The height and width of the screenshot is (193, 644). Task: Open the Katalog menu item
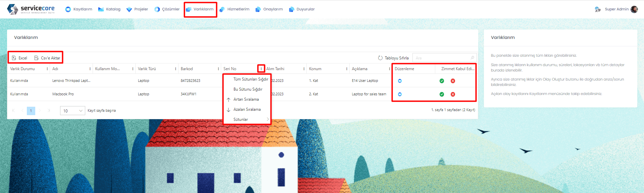click(x=109, y=9)
